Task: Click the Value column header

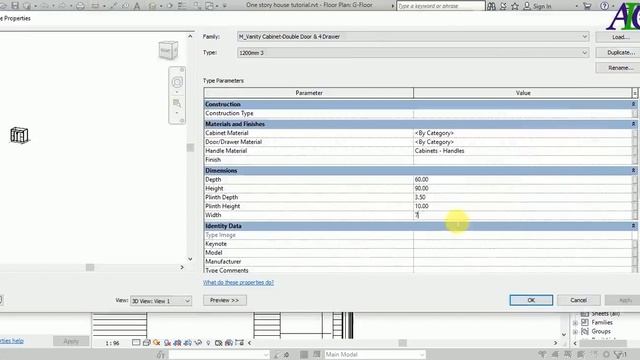Action: click(x=522, y=93)
